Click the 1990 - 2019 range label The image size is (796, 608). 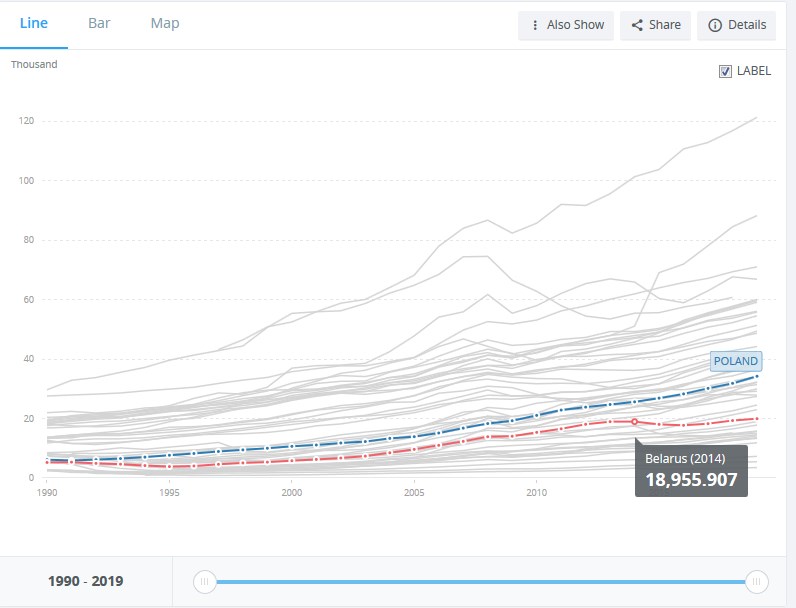coord(85,581)
